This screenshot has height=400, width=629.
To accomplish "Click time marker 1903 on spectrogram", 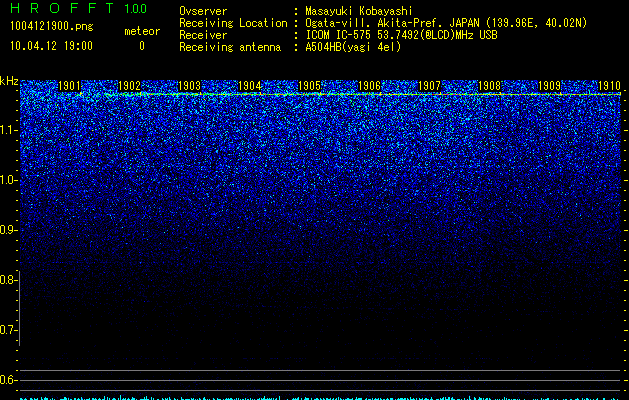I will (189, 86).
